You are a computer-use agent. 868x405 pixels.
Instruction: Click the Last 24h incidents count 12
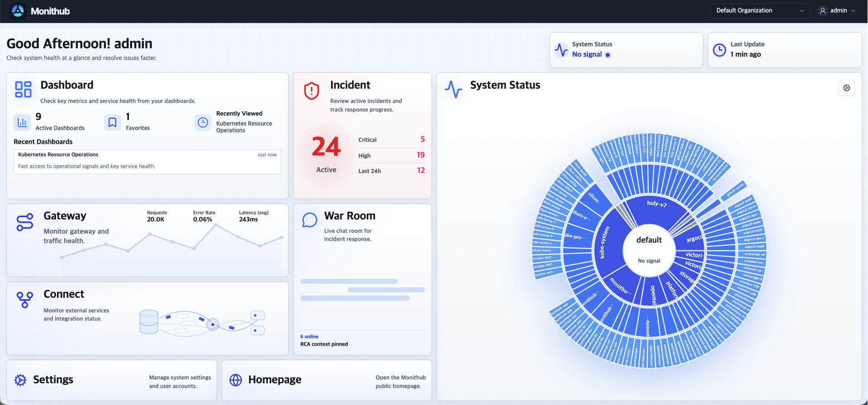421,171
